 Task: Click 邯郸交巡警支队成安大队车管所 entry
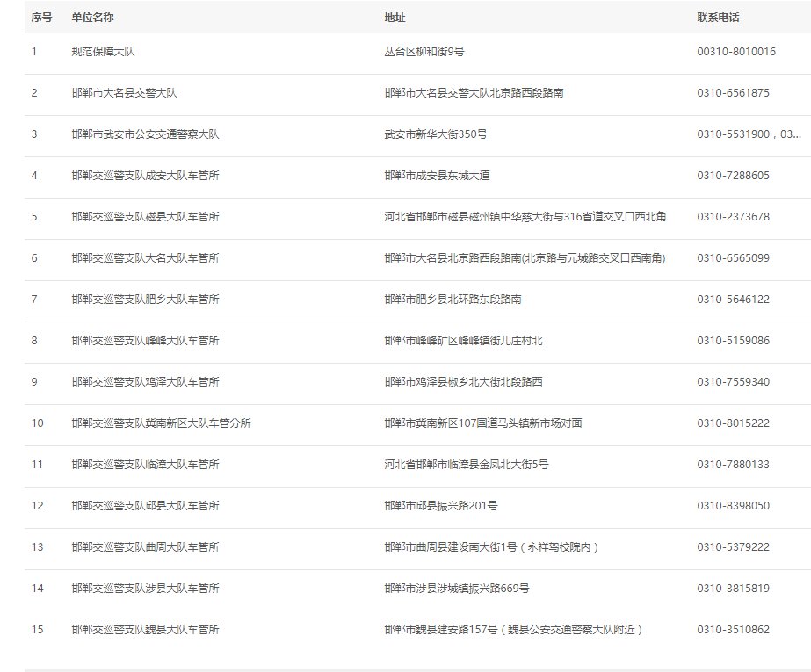pos(145,176)
